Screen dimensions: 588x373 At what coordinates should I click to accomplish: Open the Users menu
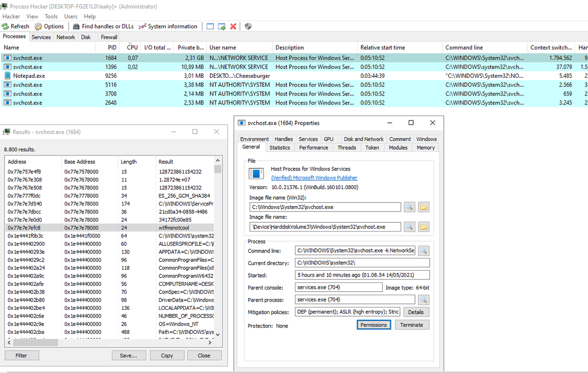(71, 16)
